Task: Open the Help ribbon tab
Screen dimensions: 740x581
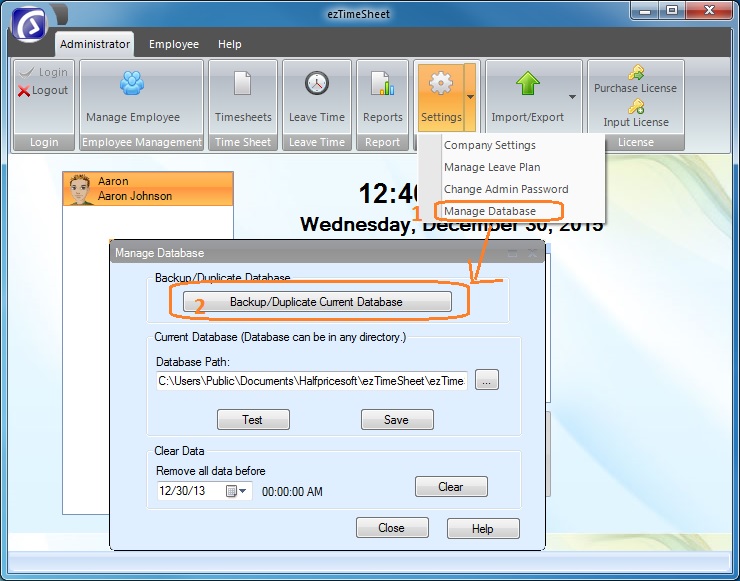Action: pos(230,44)
